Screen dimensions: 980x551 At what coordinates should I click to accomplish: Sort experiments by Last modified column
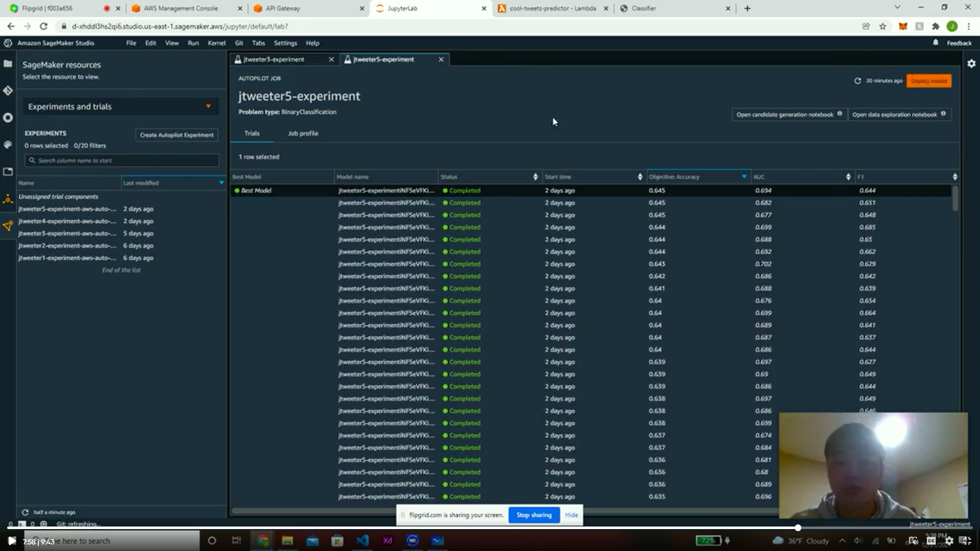click(174, 183)
